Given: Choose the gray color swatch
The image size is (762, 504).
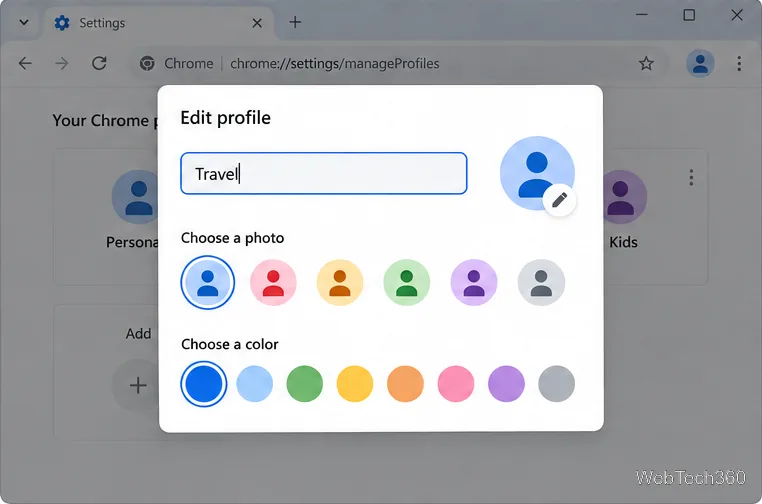Looking at the screenshot, I should pyautogui.click(x=556, y=384).
